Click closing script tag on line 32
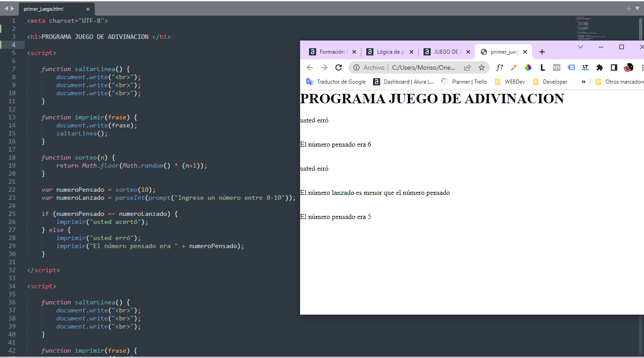Screen dimensions: 644x358 (x=43, y=270)
